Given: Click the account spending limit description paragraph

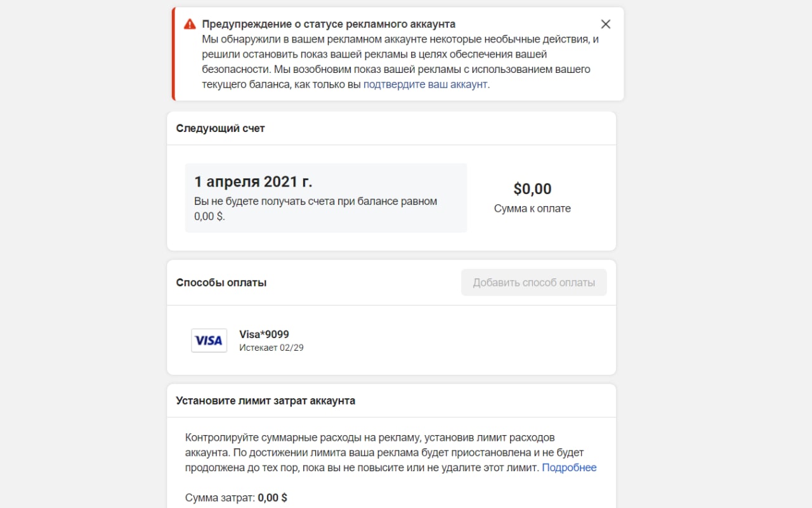Looking at the screenshot, I should tap(391, 453).
